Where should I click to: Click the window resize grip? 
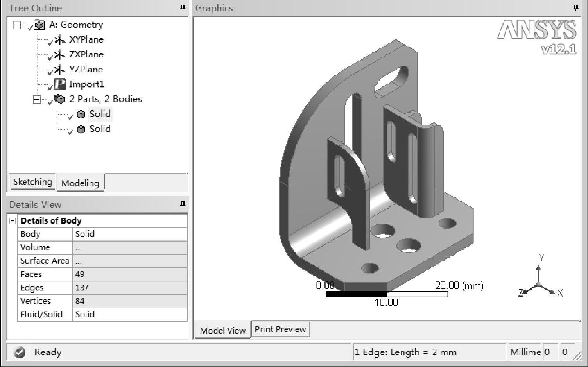(577, 355)
